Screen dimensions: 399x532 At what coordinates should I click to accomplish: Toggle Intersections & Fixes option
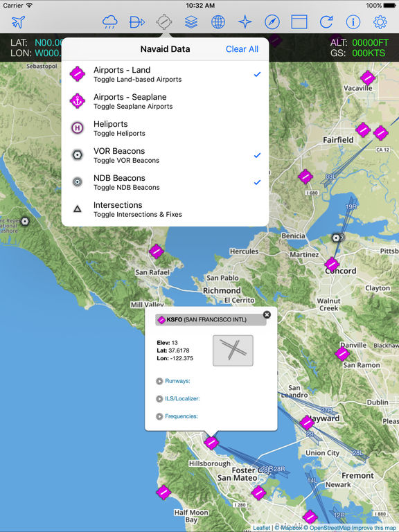pyautogui.click(x=166, y=209)
